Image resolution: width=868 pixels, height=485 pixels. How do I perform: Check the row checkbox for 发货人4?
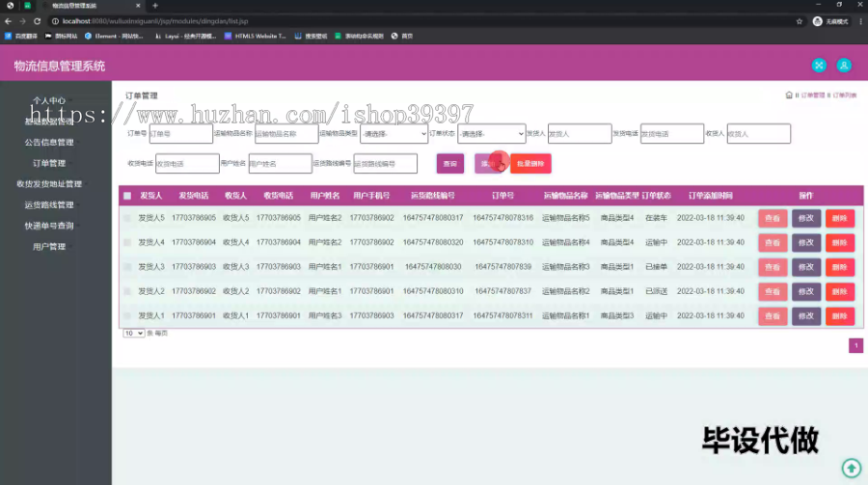click(127, 243)
